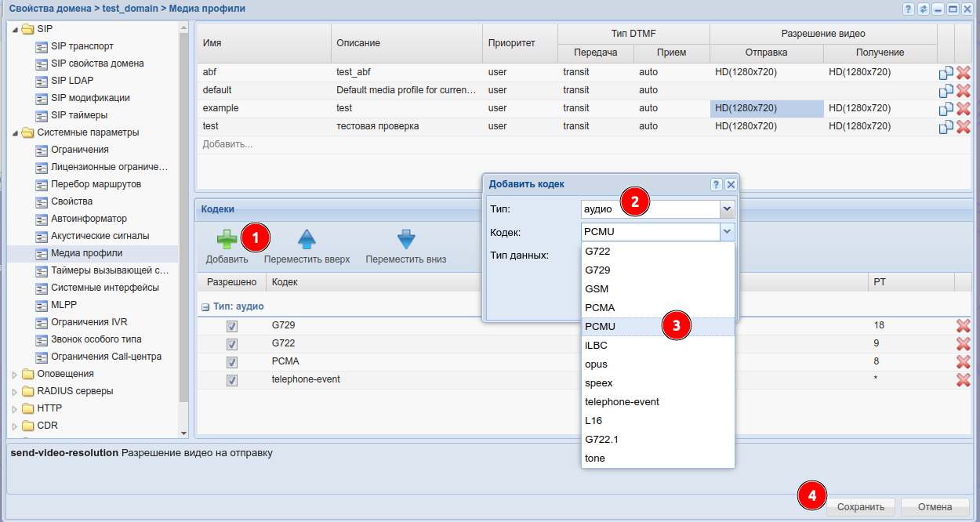This screenshot has width=980, height=522.
Task: Uncheck the G729 codec checkbox
Action: pos(232,326)
